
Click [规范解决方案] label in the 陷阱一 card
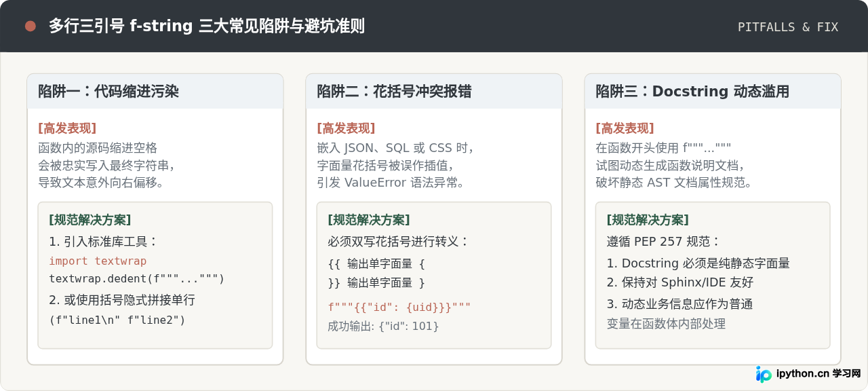click(x=90, y=220)
